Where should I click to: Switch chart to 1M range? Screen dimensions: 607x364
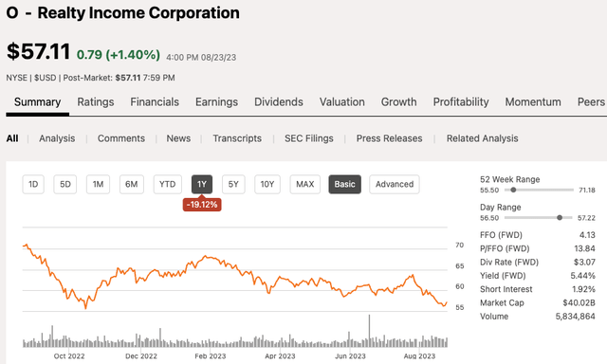98,185
